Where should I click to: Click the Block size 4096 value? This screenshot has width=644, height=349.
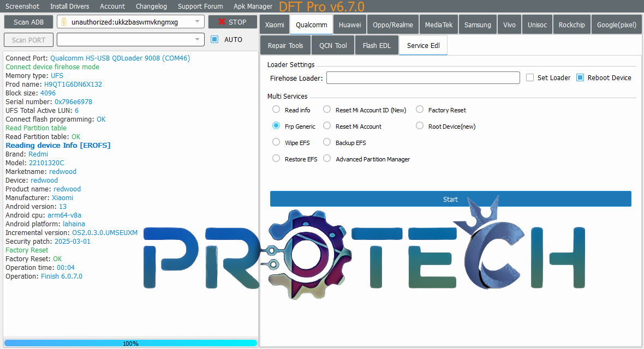[48, 93]
